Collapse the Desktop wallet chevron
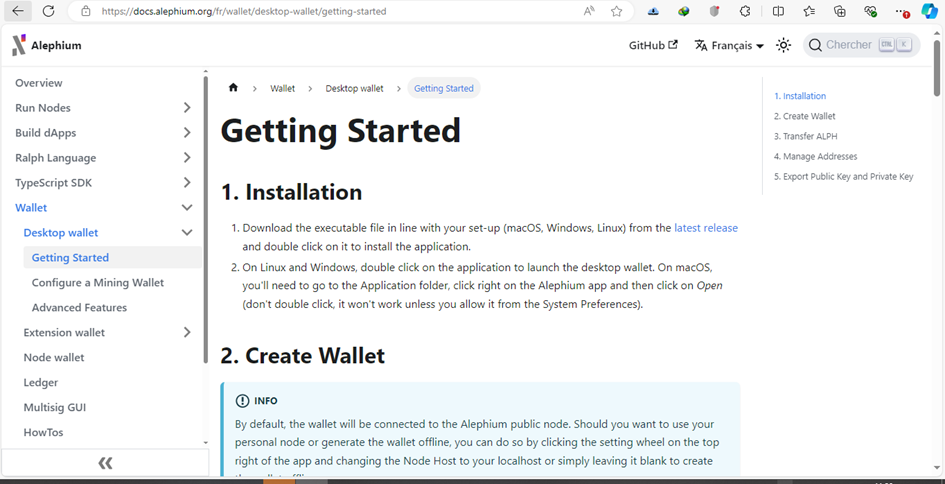Screen dimensions: 945x484 coord(187,233)
